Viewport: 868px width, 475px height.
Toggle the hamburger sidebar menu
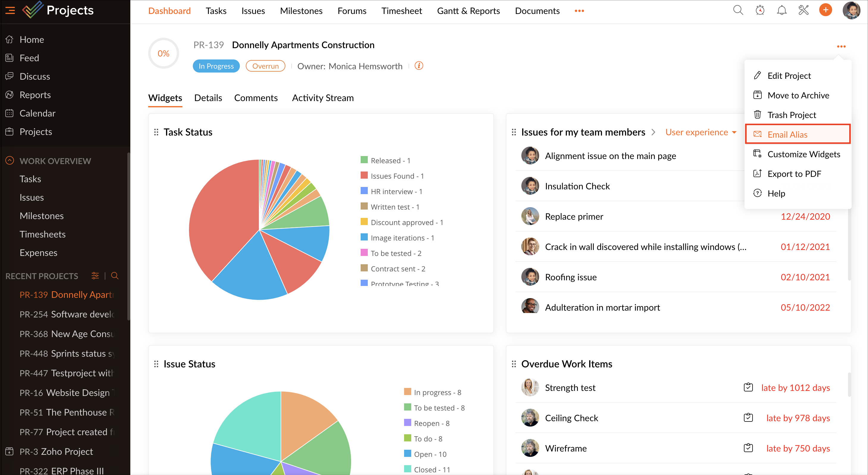(10, 10)
